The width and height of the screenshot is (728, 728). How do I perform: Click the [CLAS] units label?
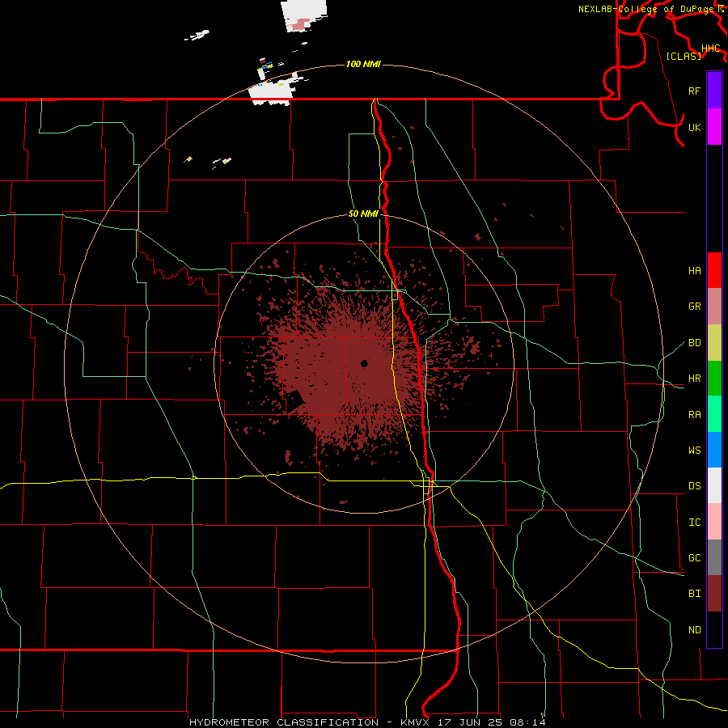[x=684, y=56]
